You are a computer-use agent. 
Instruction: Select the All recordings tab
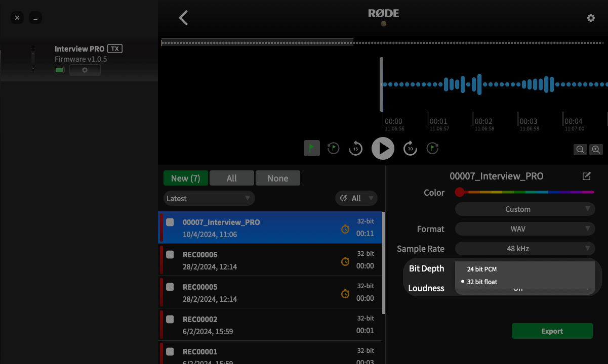[x=232, y=178]
